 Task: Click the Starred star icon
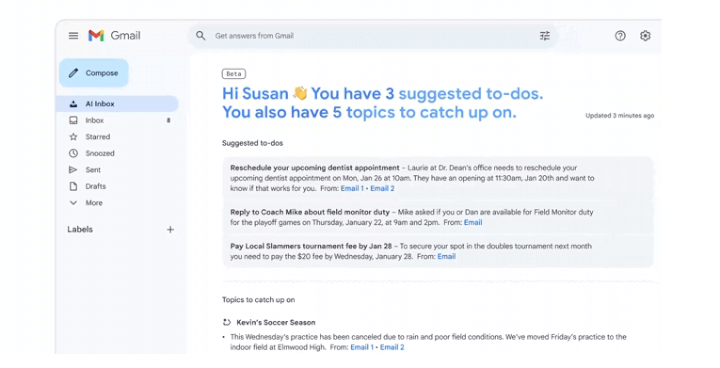pyautogui.click(x=73, y=137)
